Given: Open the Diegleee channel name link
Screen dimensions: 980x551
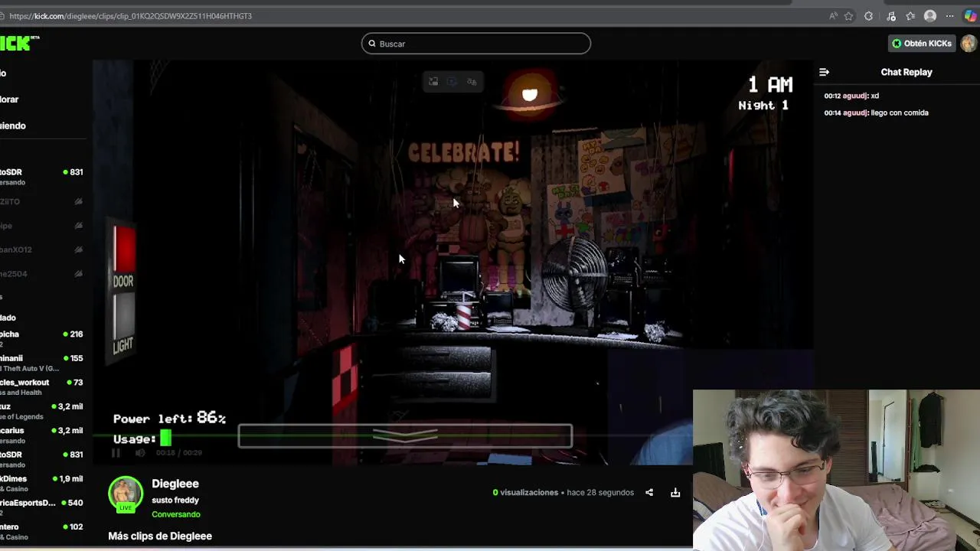Looking at the screenshot, I should click(175, 484).
